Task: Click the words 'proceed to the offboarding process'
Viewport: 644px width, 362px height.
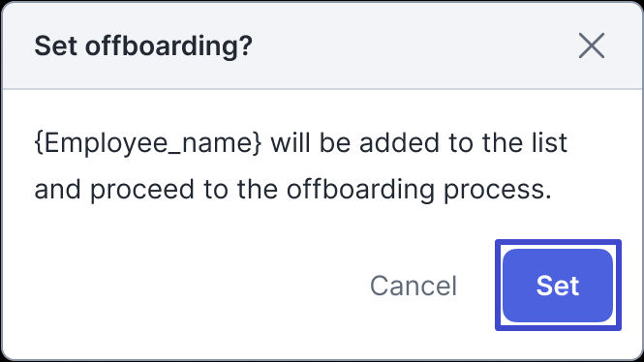Action: pos(319,190)
